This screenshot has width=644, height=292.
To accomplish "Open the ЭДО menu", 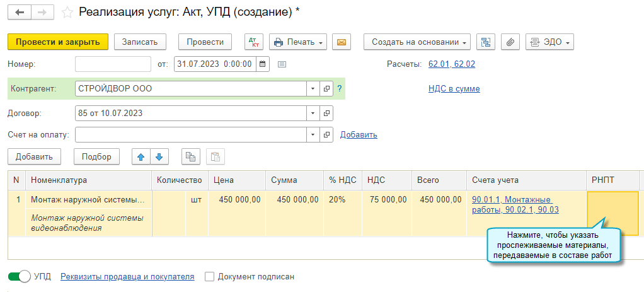I will coord(549,42).
